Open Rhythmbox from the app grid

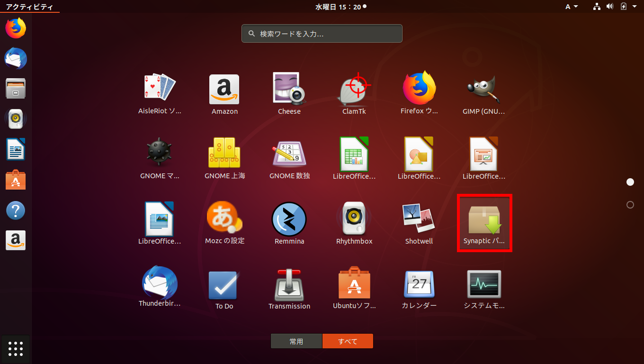tap(354, 223)
